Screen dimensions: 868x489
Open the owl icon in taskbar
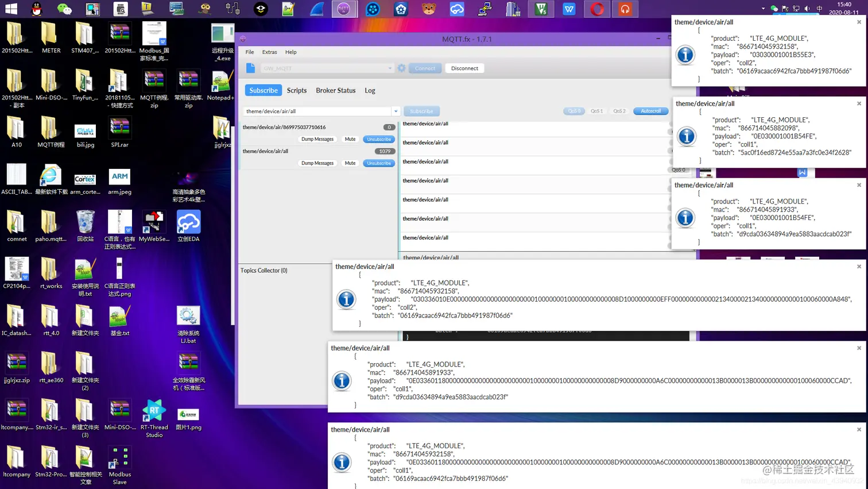(x=205, y=9)
